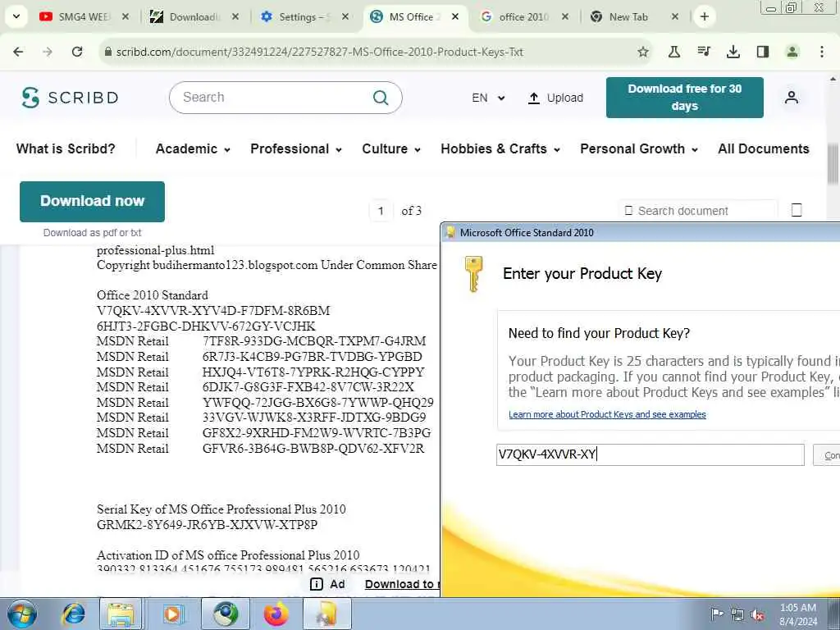Go back to previous page

coord(18,52)
